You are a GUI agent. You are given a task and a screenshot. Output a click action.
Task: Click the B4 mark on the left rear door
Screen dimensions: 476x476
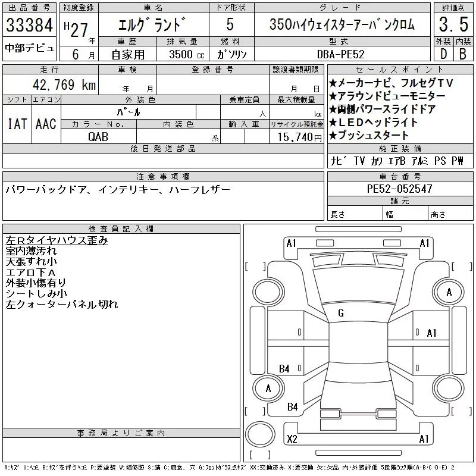coord(284,369)
